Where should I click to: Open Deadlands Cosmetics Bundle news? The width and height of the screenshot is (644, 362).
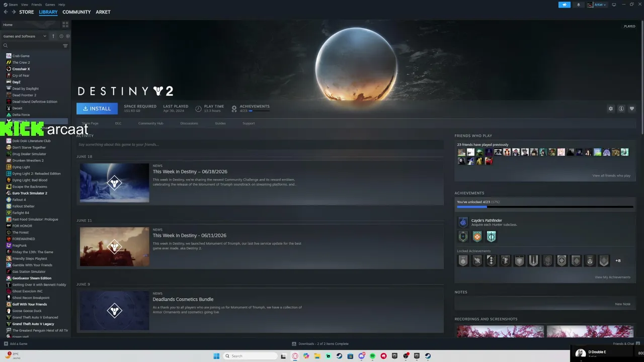[183, 299]
